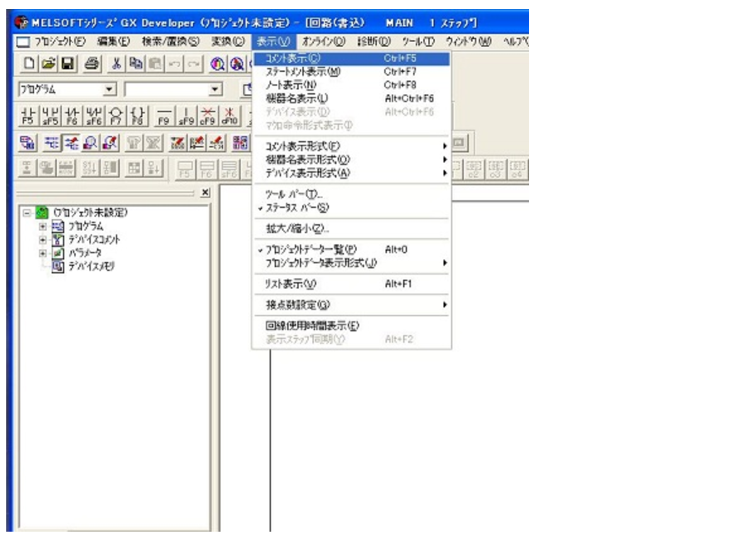
Task: Expand the プログラム tree node
Action: point(42,226)
